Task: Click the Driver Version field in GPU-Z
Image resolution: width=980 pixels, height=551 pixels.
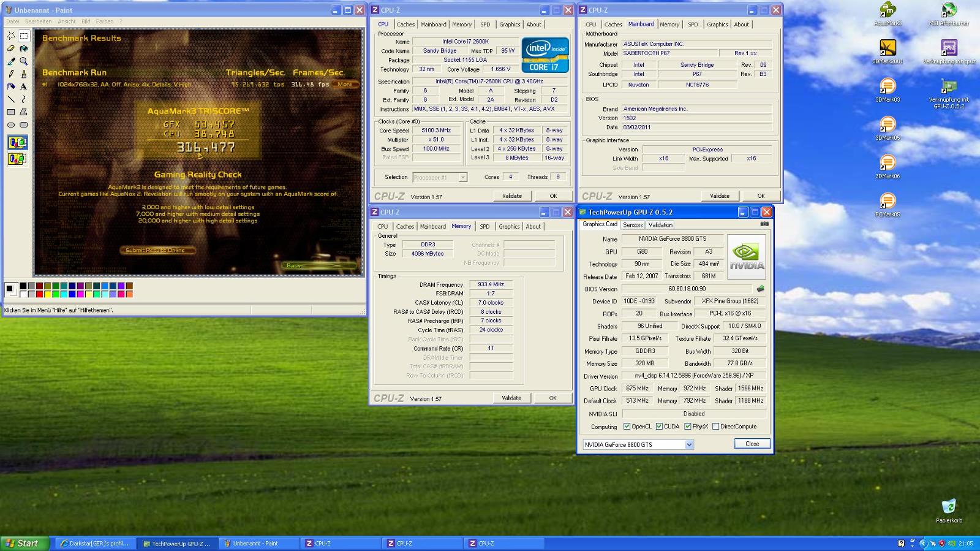Action: tap(694, 376)
